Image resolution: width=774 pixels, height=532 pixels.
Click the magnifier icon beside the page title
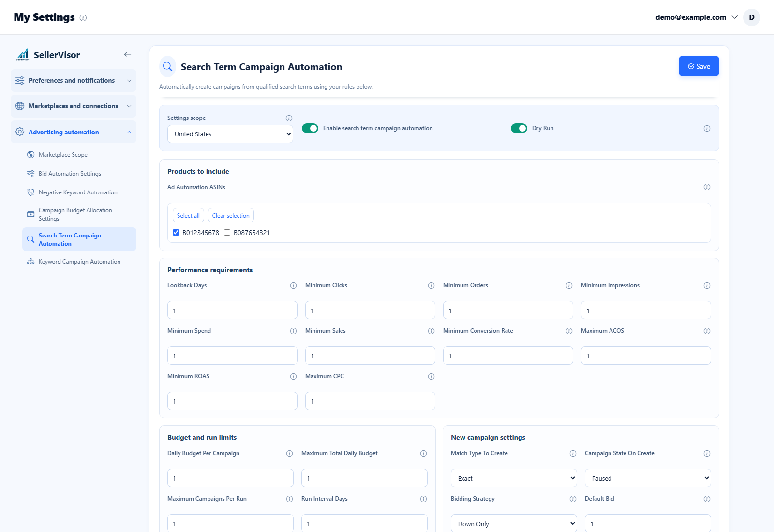pyautogui.click(x=167, y=67)
